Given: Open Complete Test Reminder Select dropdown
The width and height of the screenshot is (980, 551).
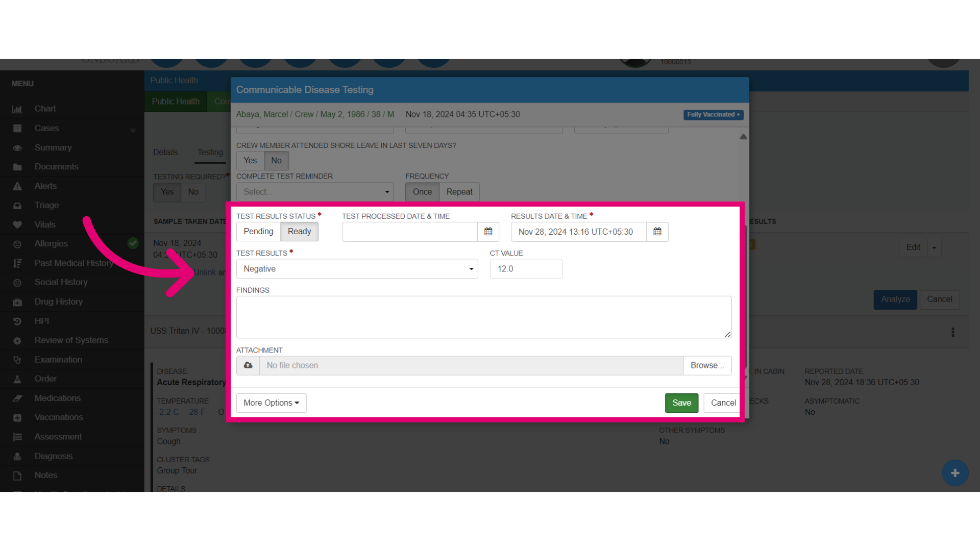Looking at the screenshot, I should (315, 192).
